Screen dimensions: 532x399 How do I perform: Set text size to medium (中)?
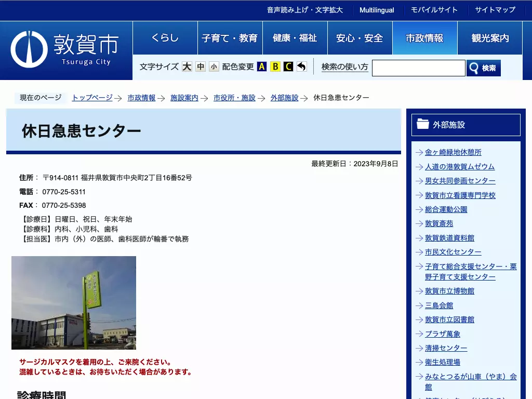coord(201,66)
